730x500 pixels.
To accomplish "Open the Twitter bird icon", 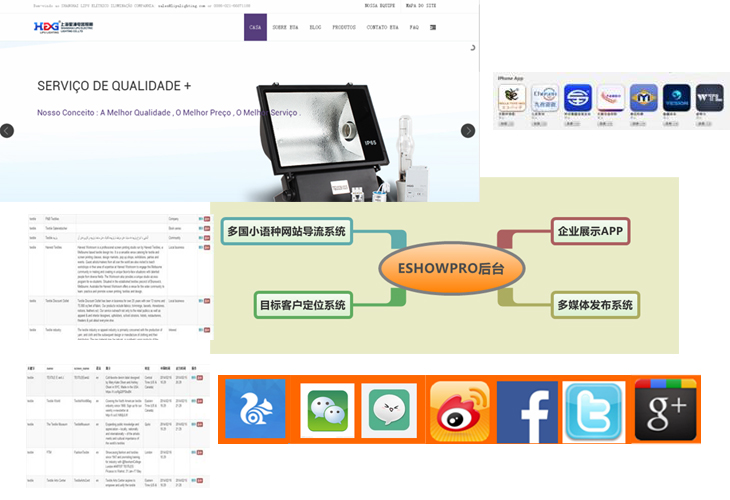I will (594, 411).
